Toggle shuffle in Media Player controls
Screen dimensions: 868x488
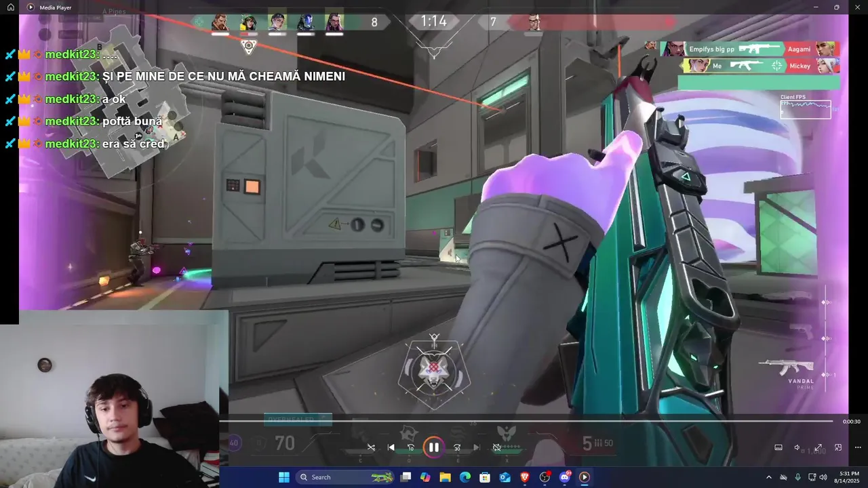[371, 447]
